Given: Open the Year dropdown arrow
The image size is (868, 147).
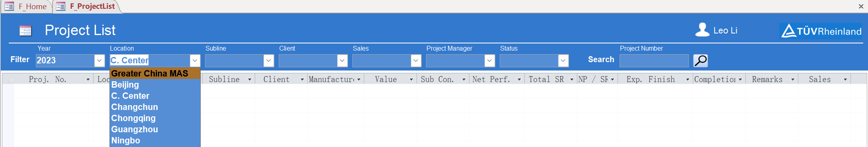Looking at the screenshot, I should 100,61.
